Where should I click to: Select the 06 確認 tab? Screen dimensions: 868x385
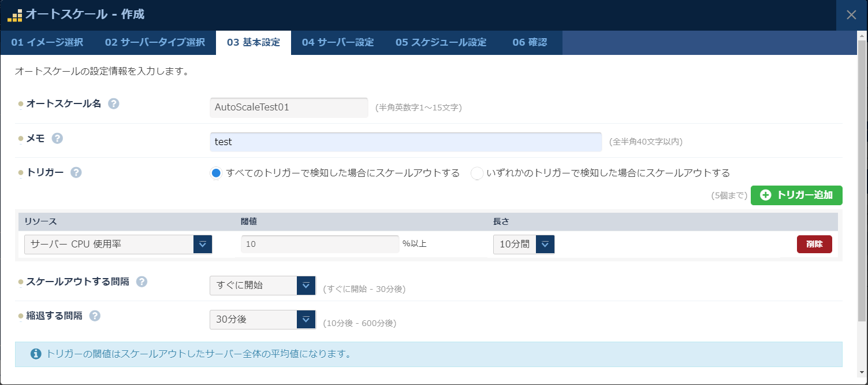coord(530,42)
